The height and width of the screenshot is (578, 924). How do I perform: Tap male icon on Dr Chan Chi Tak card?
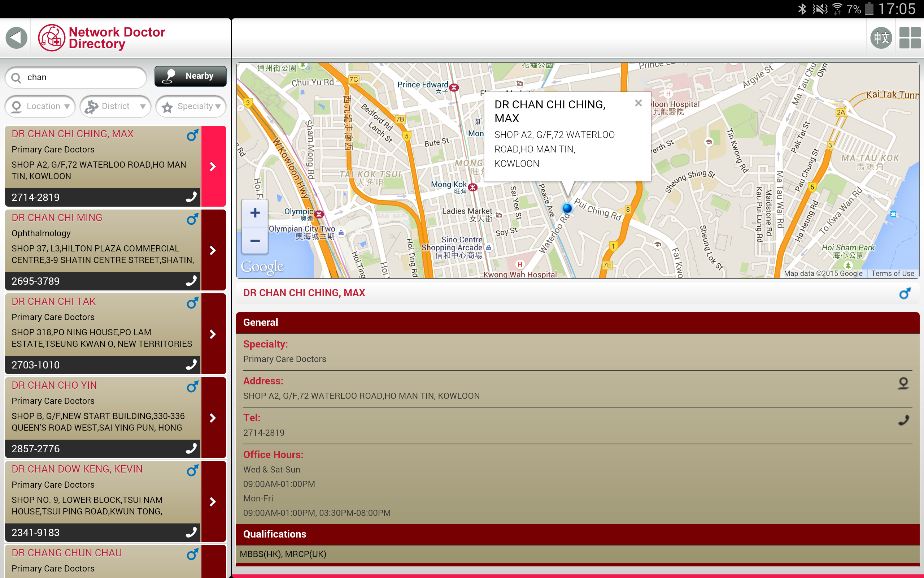point(192,302)
